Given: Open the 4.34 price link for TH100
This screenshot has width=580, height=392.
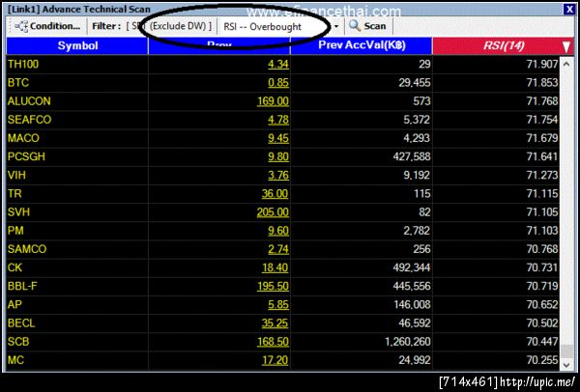Looking at the screenshot, I should pyautogui.click(x=278, y=65).
